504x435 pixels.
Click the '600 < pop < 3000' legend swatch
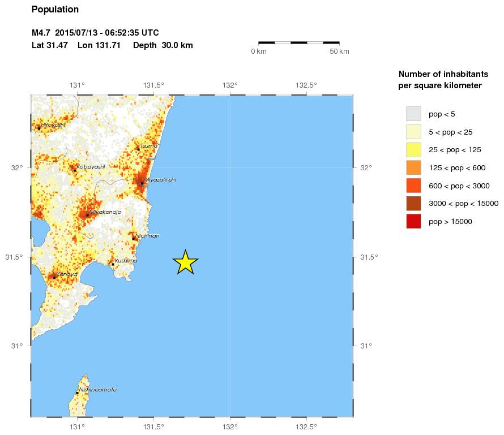[x=413, y=186]
